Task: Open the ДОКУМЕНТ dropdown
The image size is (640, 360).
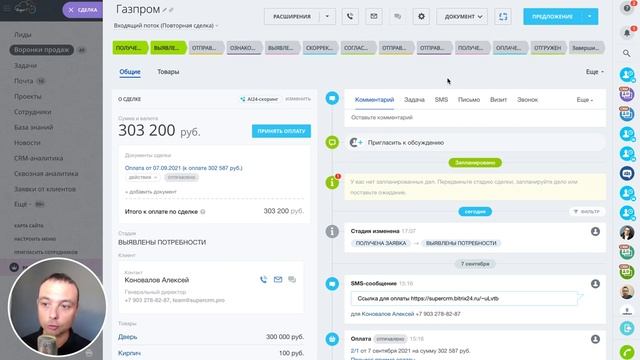Action: pos(462,16)
